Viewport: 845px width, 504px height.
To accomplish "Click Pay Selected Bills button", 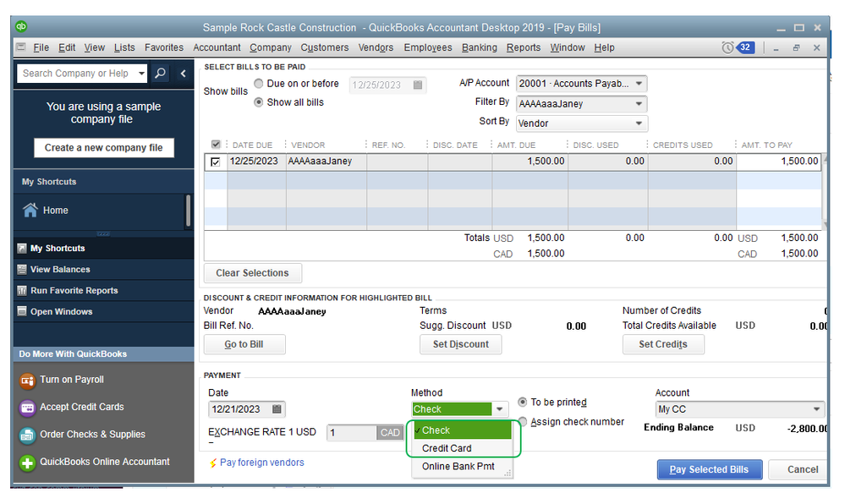I will point(709,469).
